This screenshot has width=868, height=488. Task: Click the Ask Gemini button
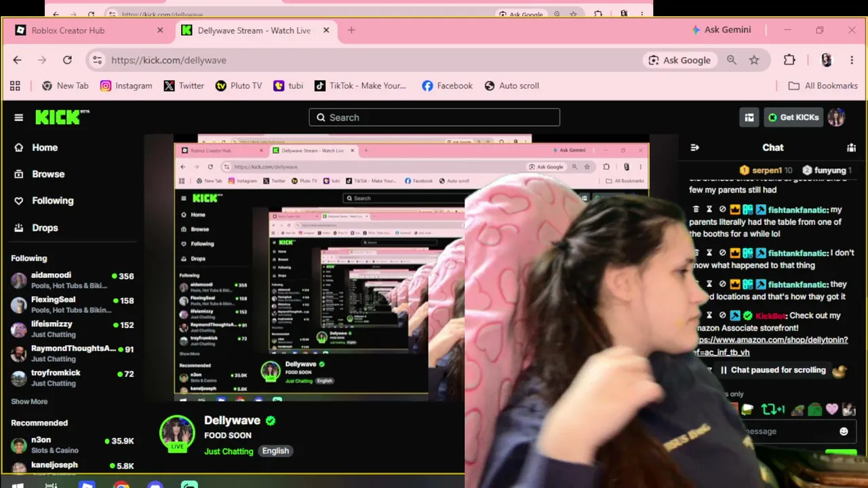tap(722, 30)
